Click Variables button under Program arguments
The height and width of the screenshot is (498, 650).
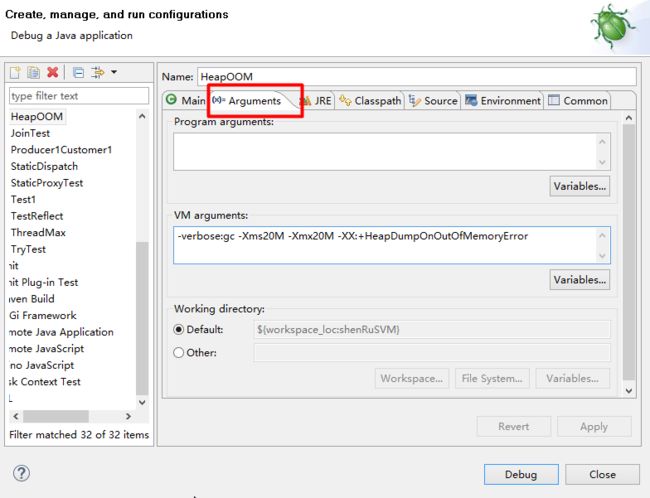coord(580,187)
